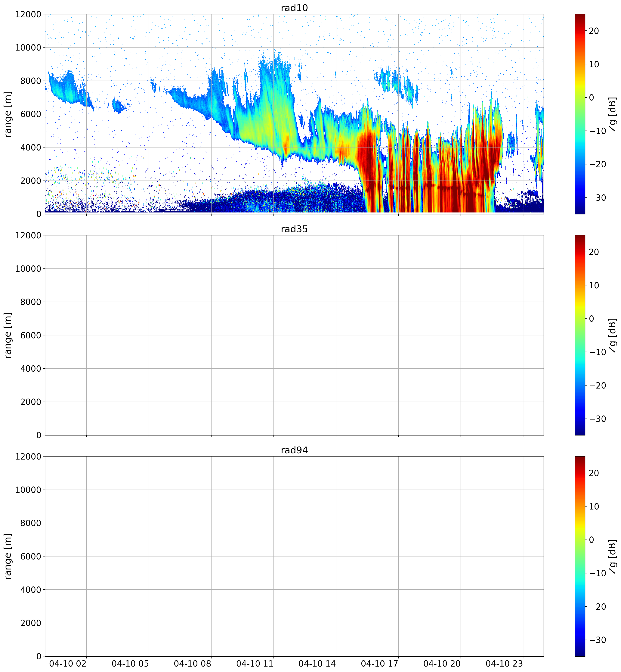Click the "12000" tick on rad94 range axis
The image size is (621, 672).
coord(28,457)
